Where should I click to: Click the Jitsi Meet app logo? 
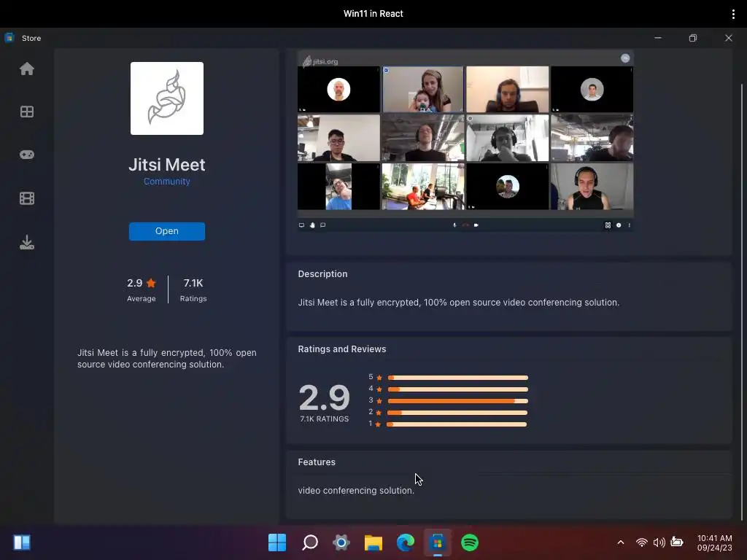point(167,98)
